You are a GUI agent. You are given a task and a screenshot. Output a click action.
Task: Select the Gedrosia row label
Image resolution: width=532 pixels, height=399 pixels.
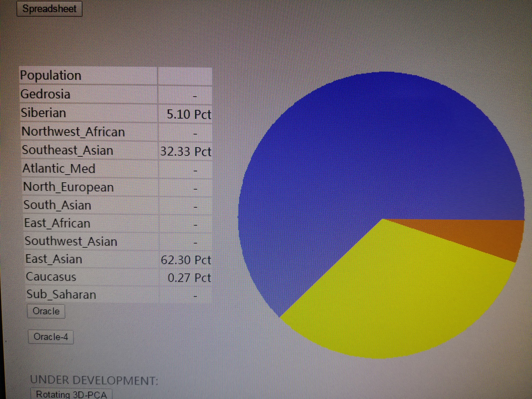tap(45, 94)
